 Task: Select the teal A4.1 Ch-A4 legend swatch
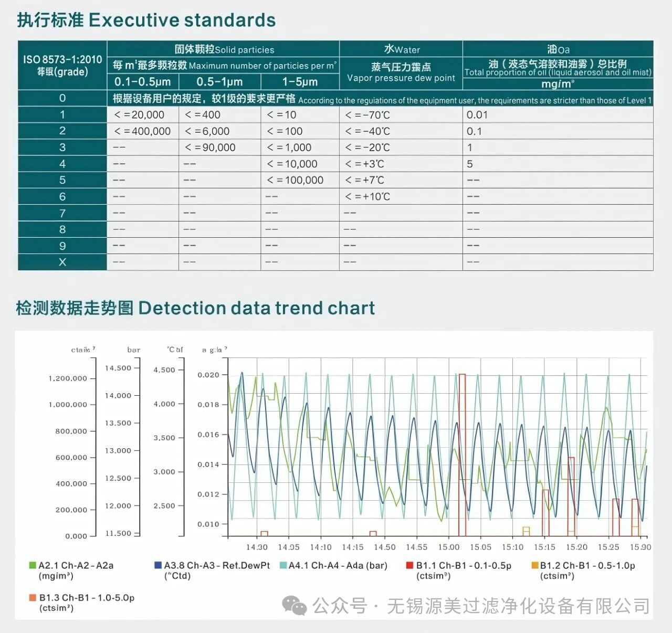(x=283, y=565)
